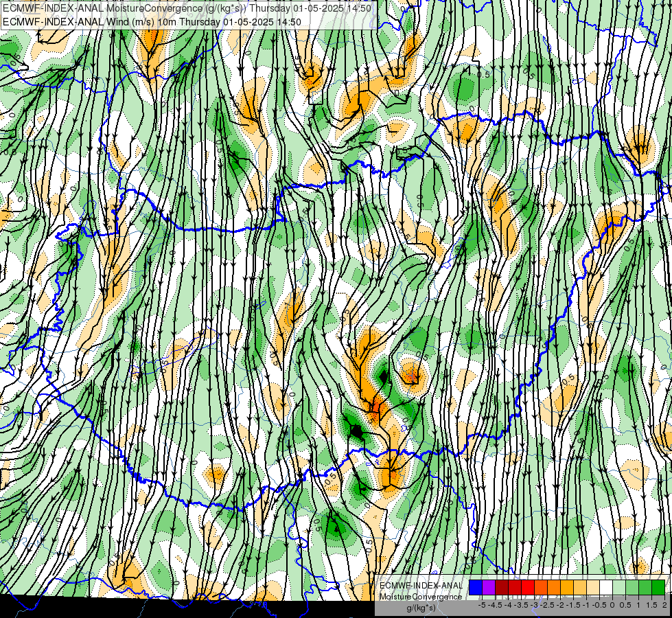This screenshot has width=672, height=618.
Task: Click the g/(kg*s) unit label in legend
Action: [421, 608]
